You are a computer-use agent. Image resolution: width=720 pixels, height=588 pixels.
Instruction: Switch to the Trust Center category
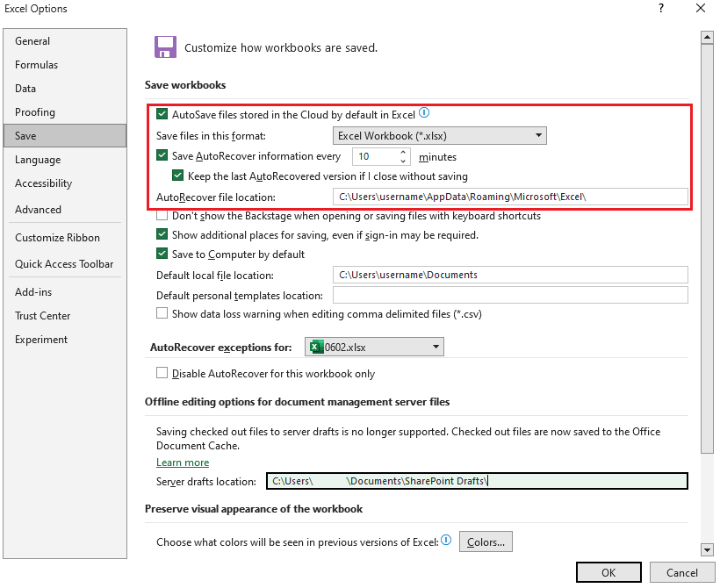click(x=46, y=316)
